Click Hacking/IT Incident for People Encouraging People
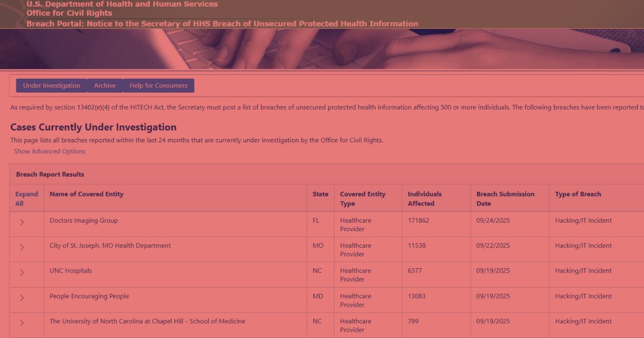The image size is (644, 338). pyautogui.click(x=583, y=296)
